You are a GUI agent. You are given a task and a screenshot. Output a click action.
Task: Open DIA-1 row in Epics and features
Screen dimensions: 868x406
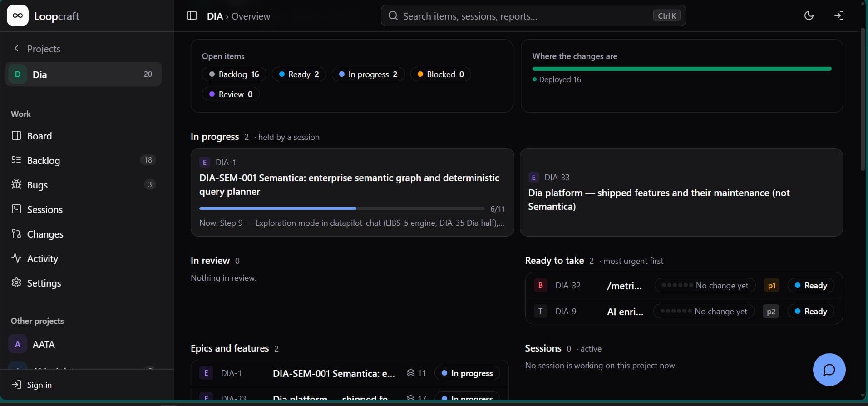pos(350,373)
